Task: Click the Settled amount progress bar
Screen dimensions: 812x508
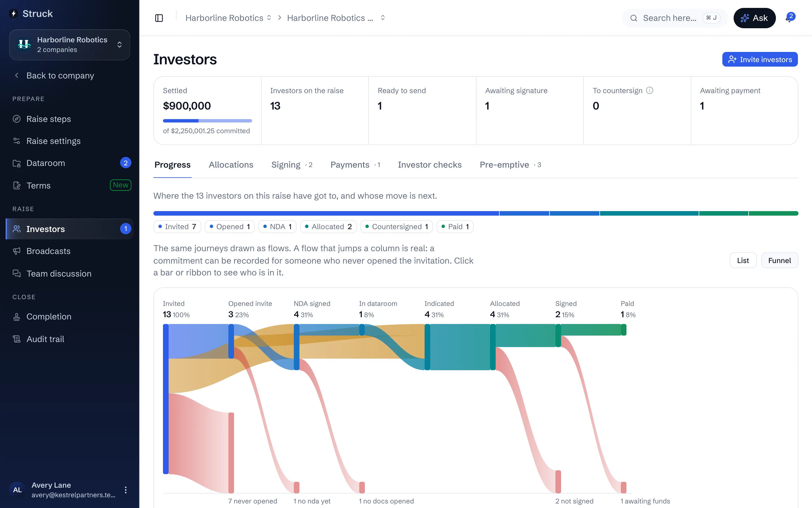Action: pos(207,121)
